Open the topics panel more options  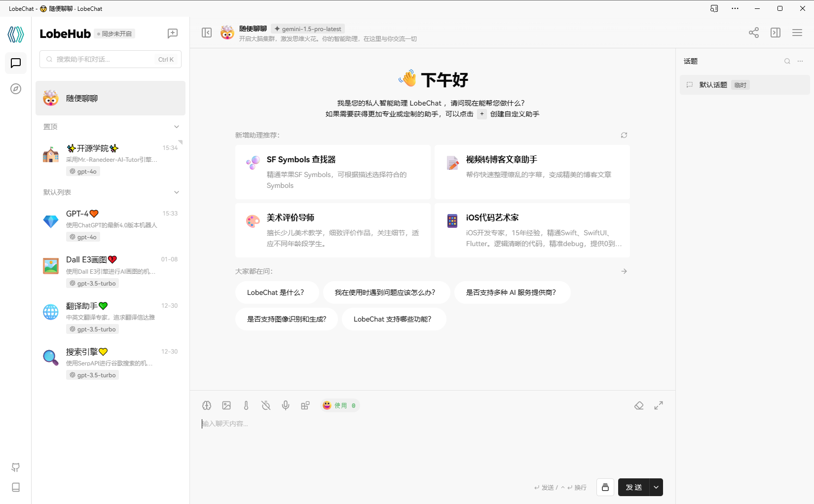pyautogui.click(x=800, y=61)
